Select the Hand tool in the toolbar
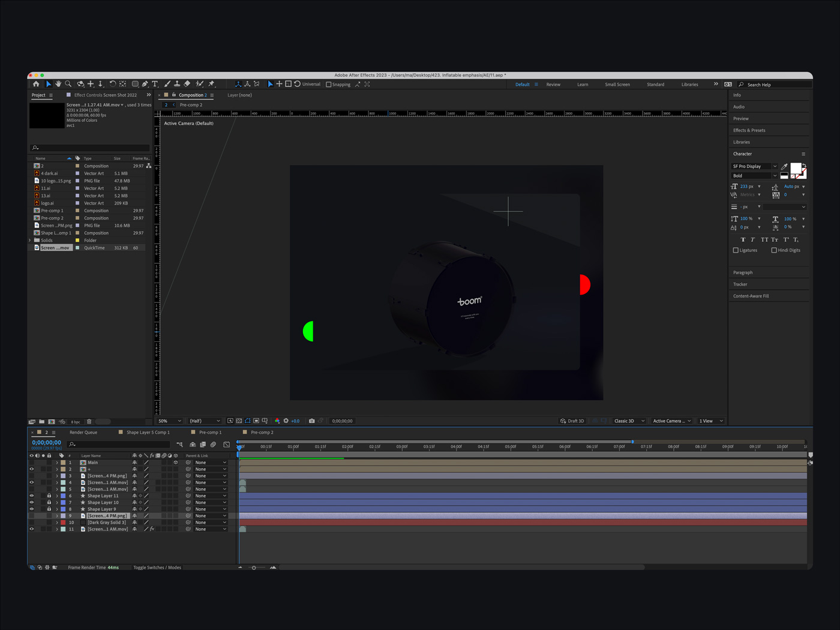840x630 pixels. pos(59,84)
